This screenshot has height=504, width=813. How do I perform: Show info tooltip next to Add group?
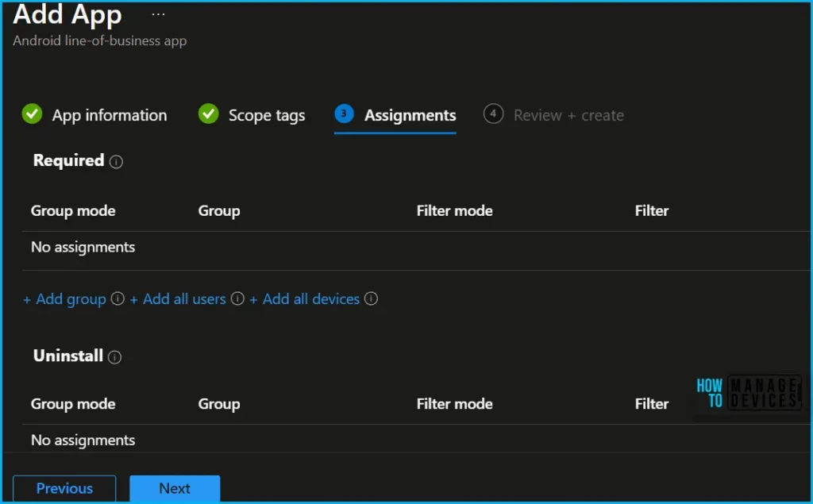(118, 298)
